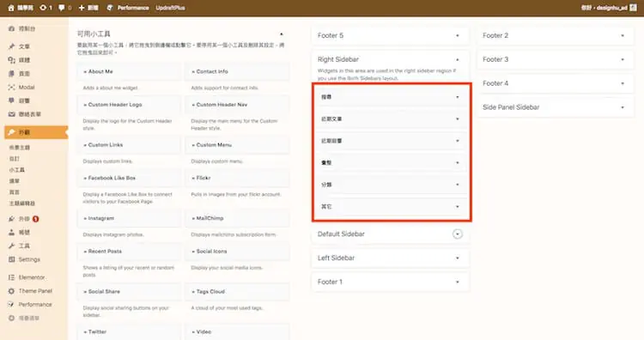Expand the Left Sidebar area arrow

click(458, 258)
